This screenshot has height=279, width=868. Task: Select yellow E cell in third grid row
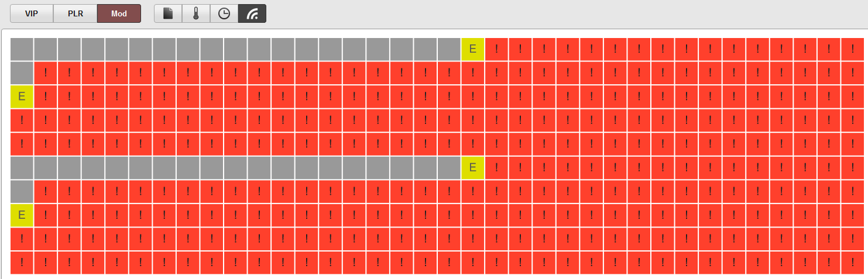pos(22,97)
